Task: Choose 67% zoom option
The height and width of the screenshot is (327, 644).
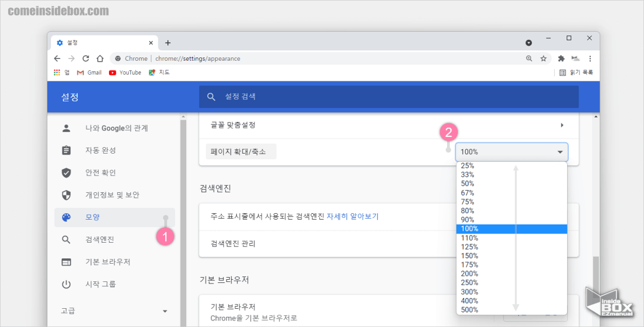Action: [511, 193]
